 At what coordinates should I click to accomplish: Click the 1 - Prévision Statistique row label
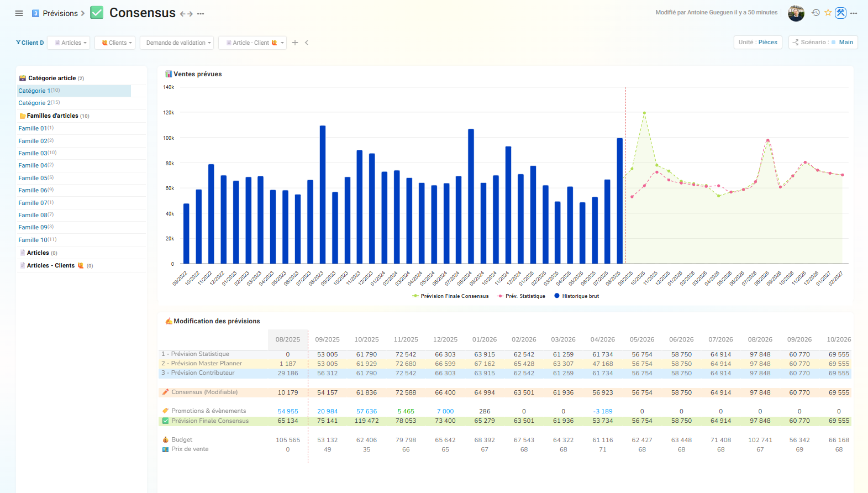195,354
